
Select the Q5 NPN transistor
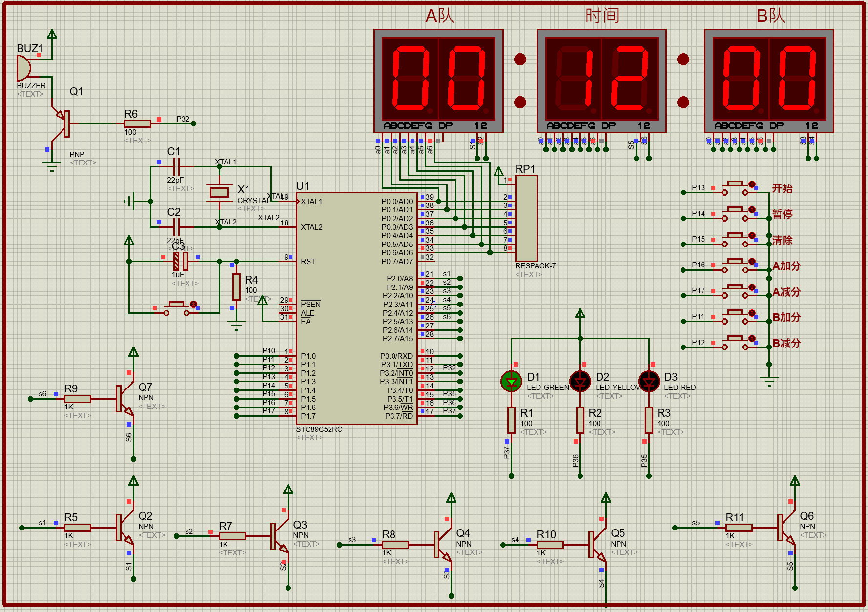597,545
